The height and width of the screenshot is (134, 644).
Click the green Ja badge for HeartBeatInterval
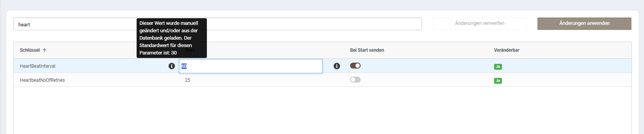(498, 67)
